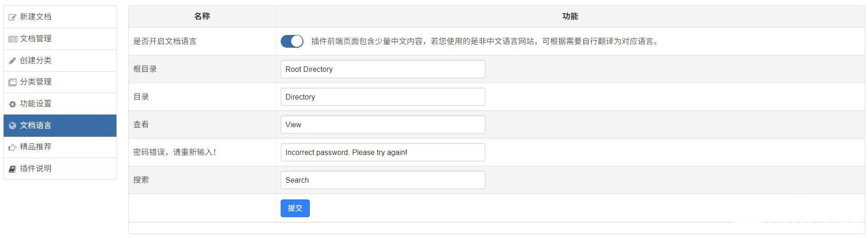Go to the 精品推荐 sidebar entry

coord(60,147)
